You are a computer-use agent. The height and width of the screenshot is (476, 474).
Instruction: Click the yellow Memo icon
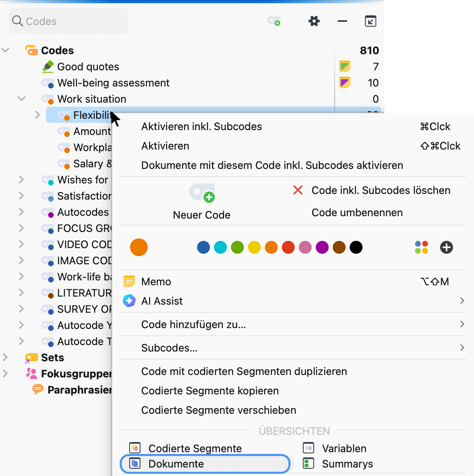(129, 281)
